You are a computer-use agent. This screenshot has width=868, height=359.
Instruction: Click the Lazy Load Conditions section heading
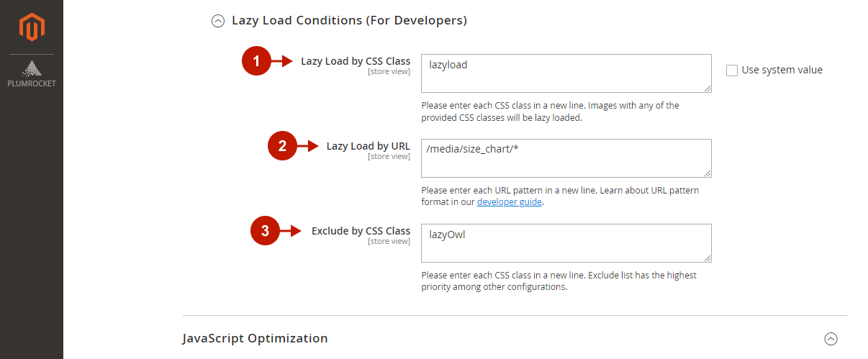tap(349, 21)
